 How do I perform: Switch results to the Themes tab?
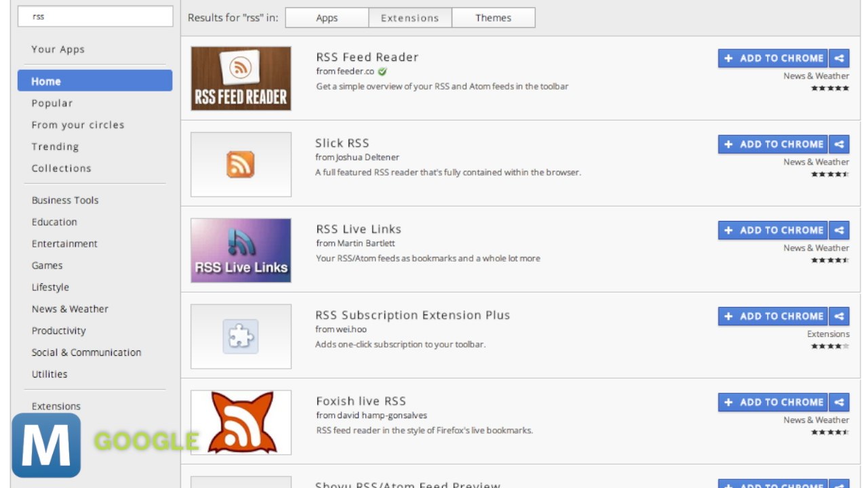(494, 18)
